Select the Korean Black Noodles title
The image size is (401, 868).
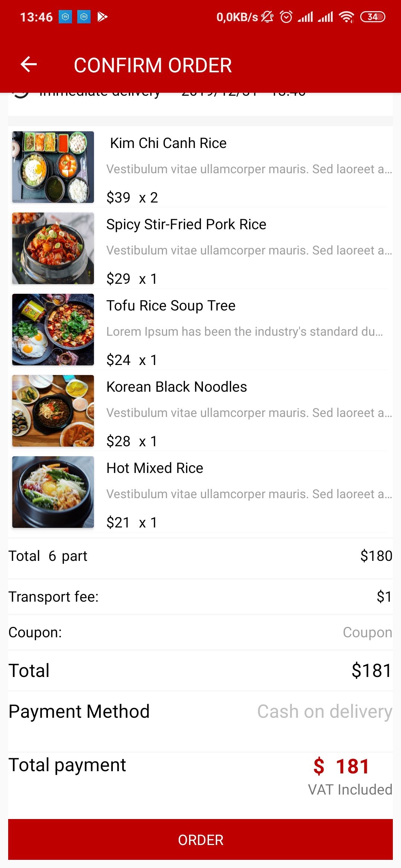point(177,387)
